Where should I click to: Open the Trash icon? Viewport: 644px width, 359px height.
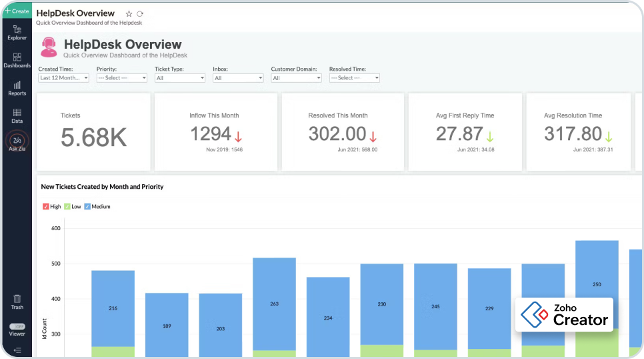17,302
